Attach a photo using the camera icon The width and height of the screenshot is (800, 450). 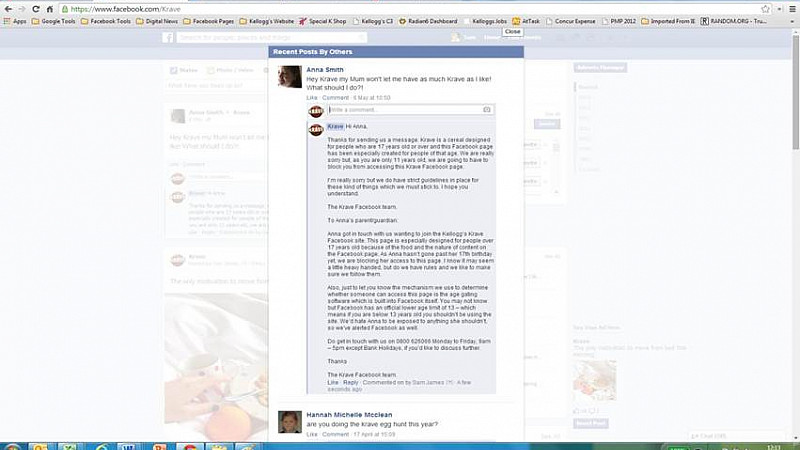tap(487, 110)
